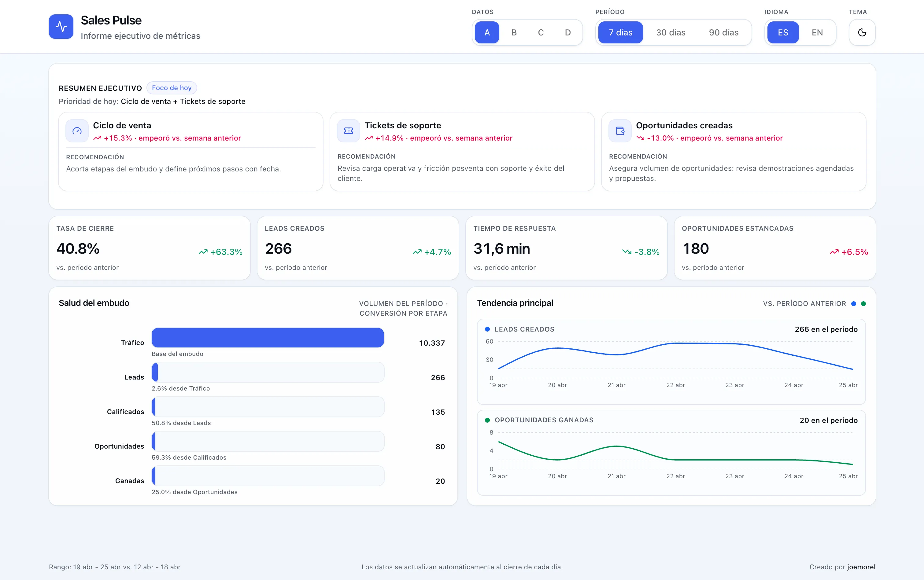Click green dot beside Oportunidades ganadas title
The width and height of the screenshot is (924, 580).
point(487,420)
